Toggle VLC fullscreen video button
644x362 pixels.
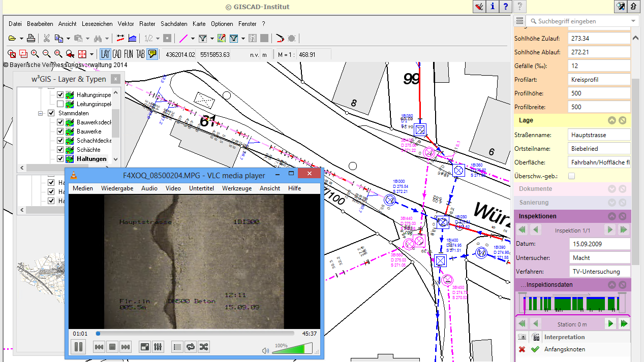pyautogui.click(x=145, y=347)
